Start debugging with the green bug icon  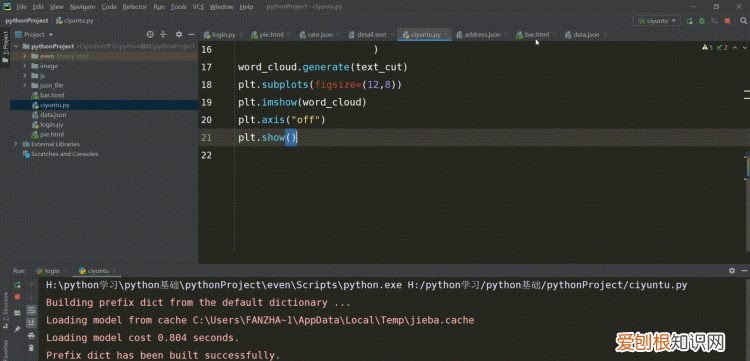(x=702, y=21)
